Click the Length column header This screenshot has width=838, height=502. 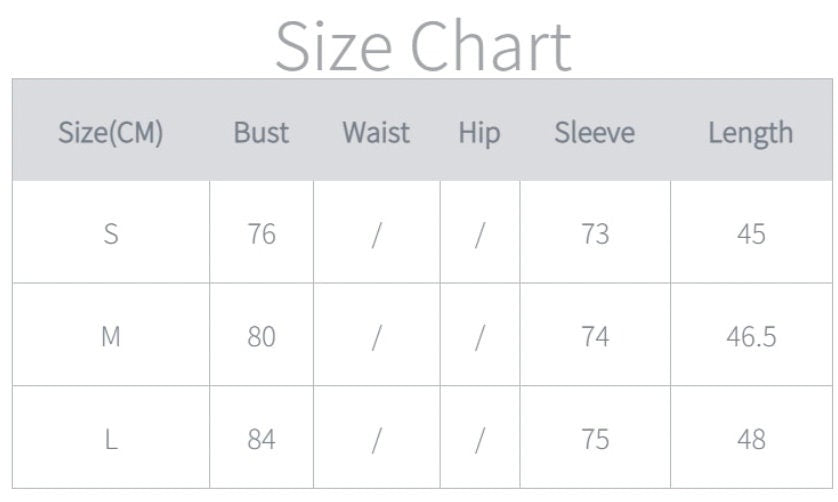point(750,132)
